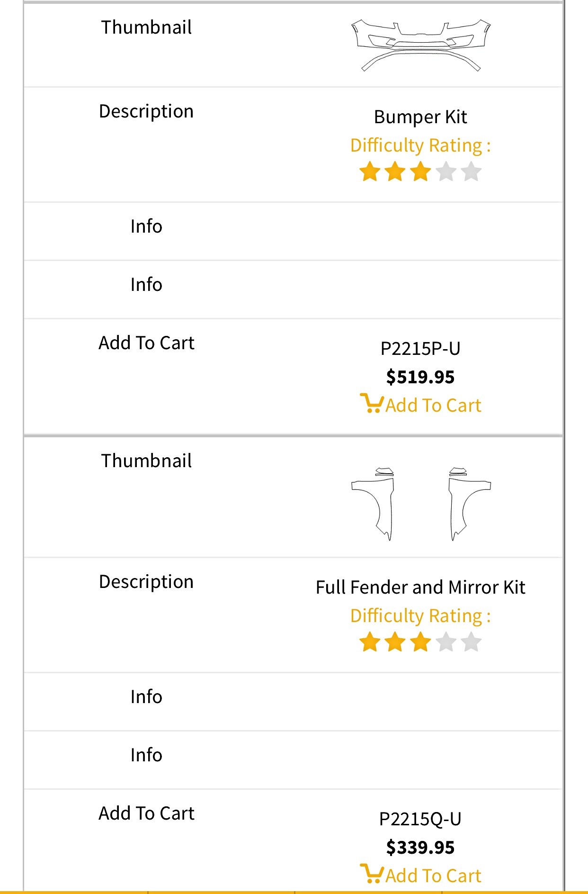
Task: Click the P2215Q-U part number
Action: pos(420,819)
